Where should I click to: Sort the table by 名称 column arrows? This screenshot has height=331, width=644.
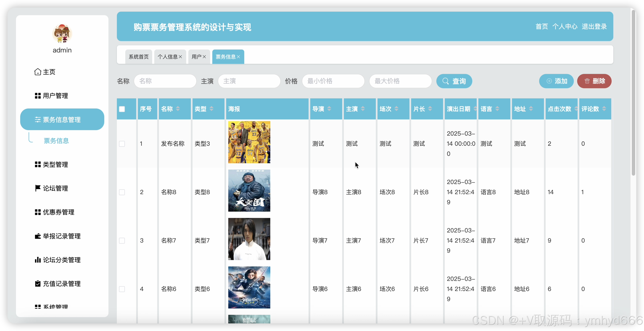click(178, 109)
